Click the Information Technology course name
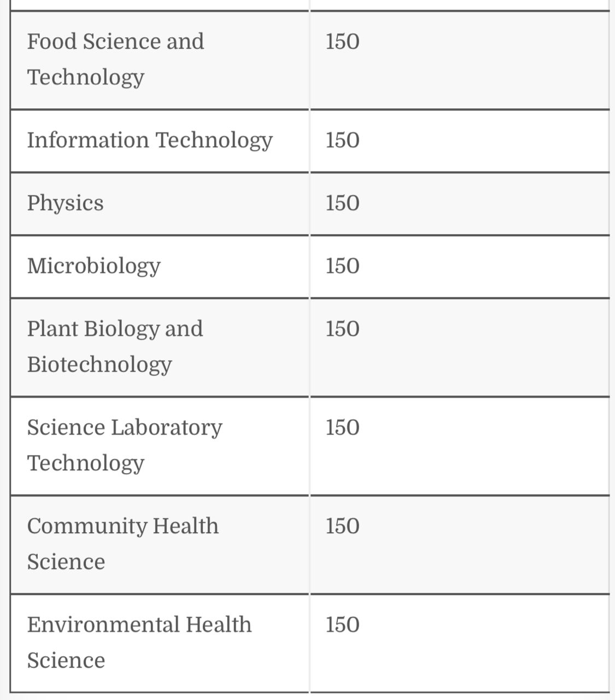 (x=150, y=140)
